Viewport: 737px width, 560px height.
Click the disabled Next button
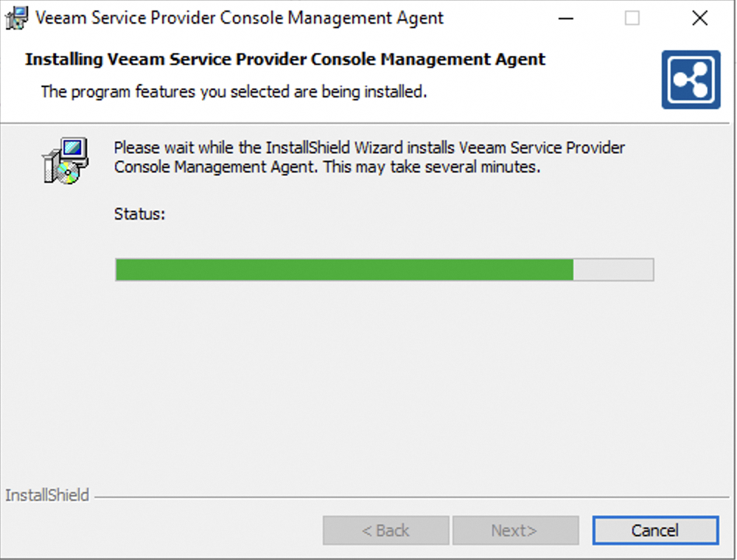click(x=516, y=530)
